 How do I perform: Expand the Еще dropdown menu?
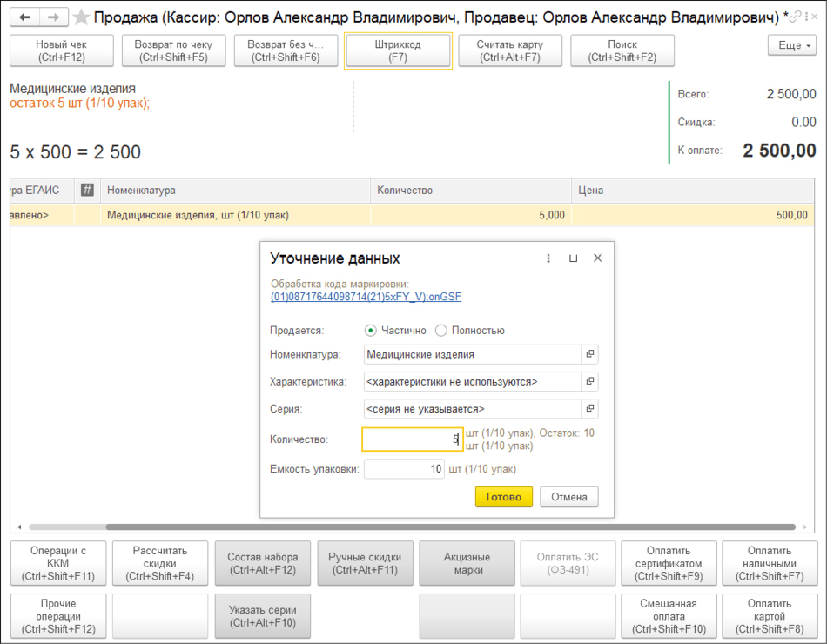791,45
